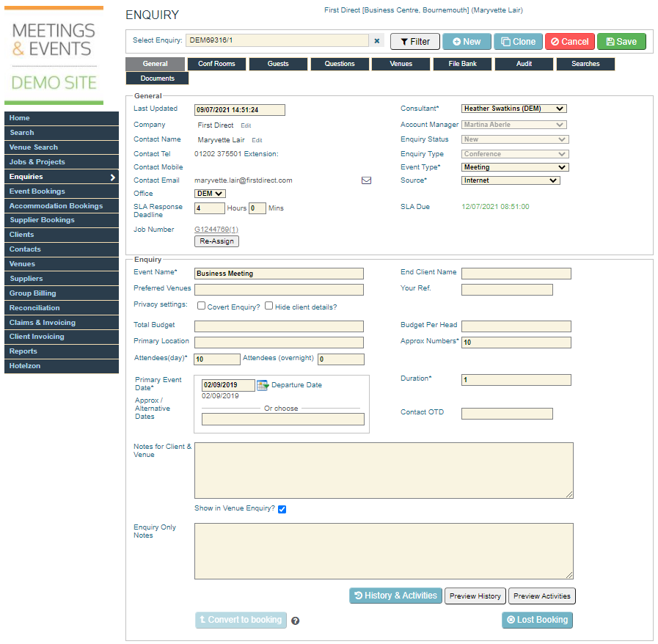Open Hotelzon in the sidebar

pyautogui.click(x=62, y=366)
